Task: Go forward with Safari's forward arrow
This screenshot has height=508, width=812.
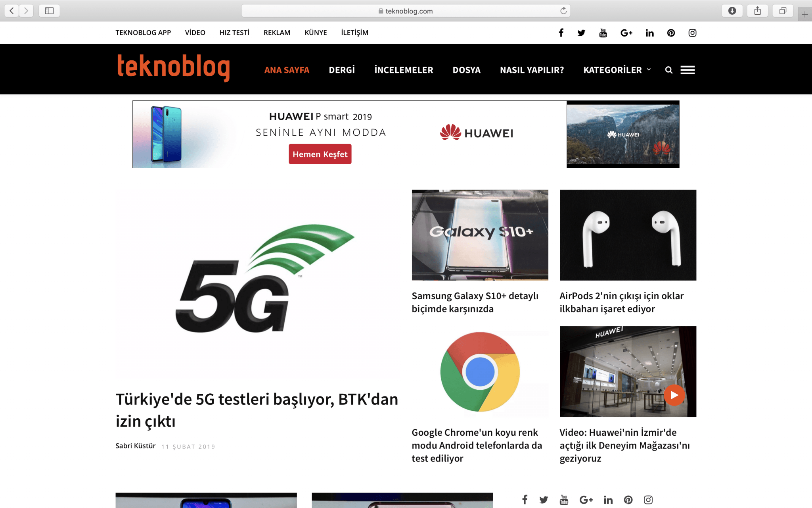Action: pyautogui.click(x=26, y=11)
